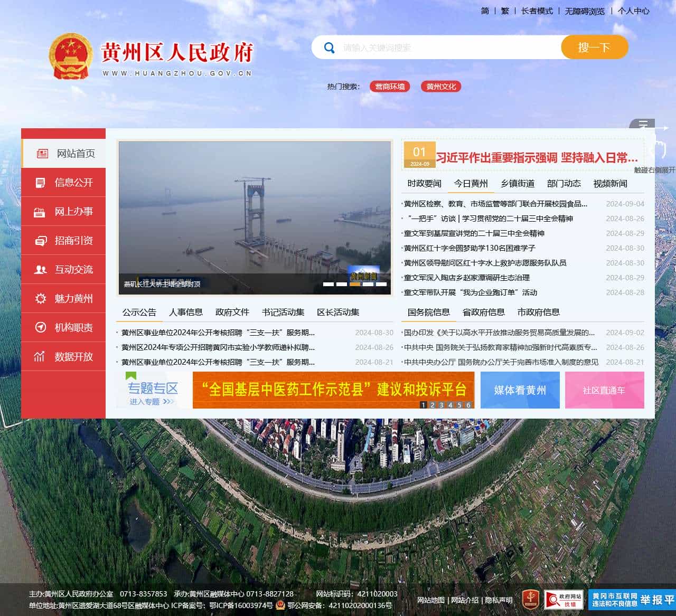Viewport: 676px width, 616px height.
Task: Switch to simplified Chinese (简)
Action: click(485, 11)
